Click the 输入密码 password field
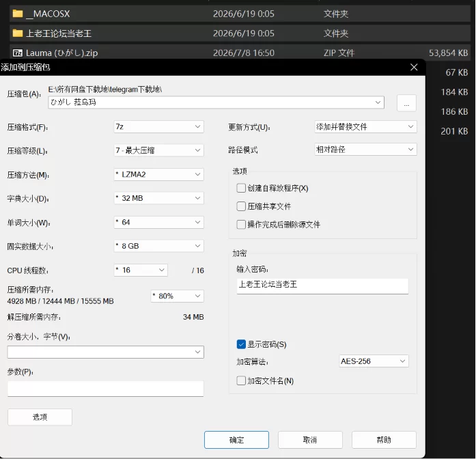The image size is (476, 459). 322,286
